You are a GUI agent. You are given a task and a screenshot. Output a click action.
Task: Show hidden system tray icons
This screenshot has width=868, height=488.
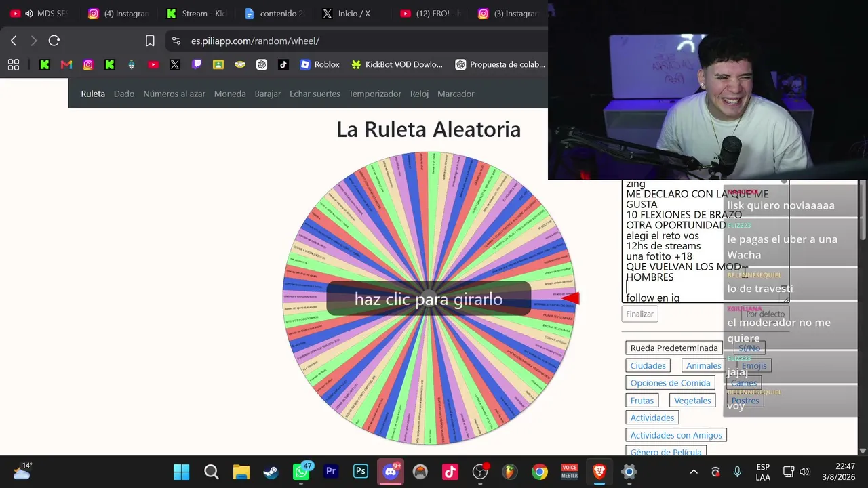(694, 472)
